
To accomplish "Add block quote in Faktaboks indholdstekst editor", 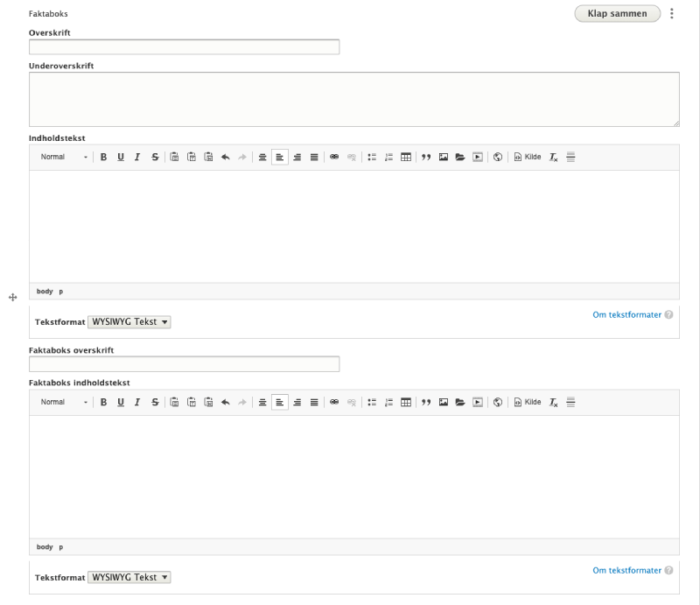I will (427, 403).
